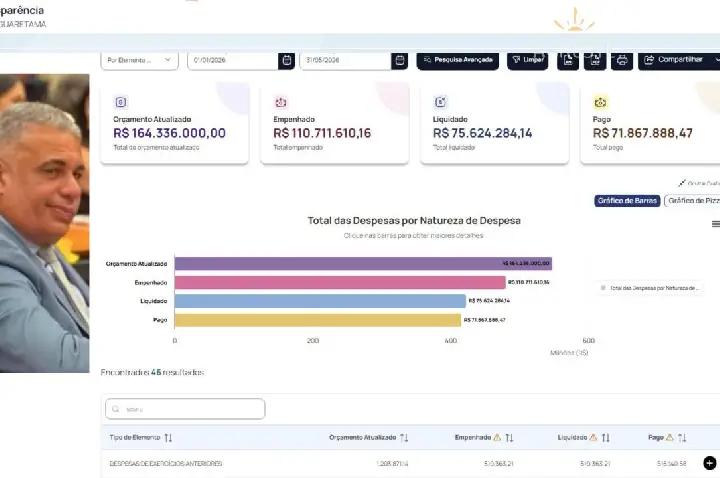Sort by Orçamento Atualizado column
Viewport: 720px width, 478px height.
pos(404,438)
